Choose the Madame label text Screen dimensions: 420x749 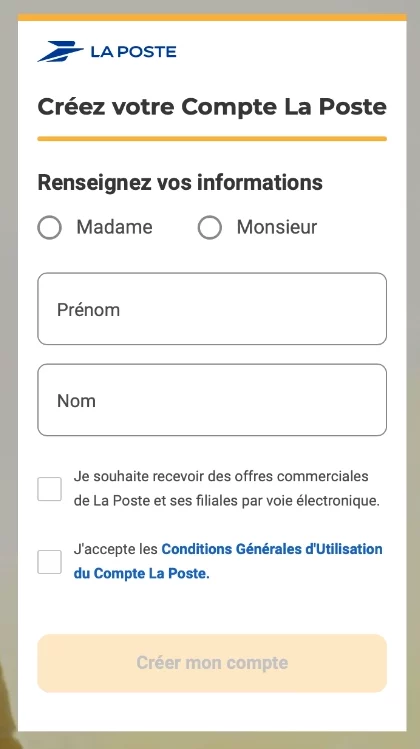pos(114,227)
